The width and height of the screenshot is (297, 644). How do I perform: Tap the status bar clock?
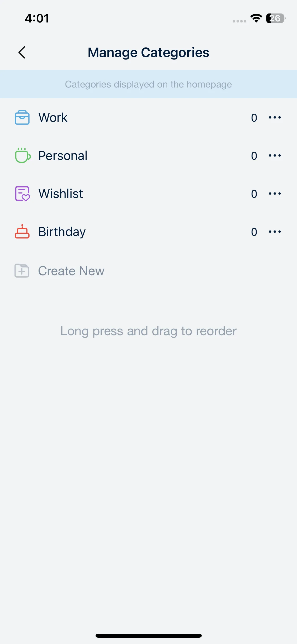pyautogui.click(x=37, y=18)
